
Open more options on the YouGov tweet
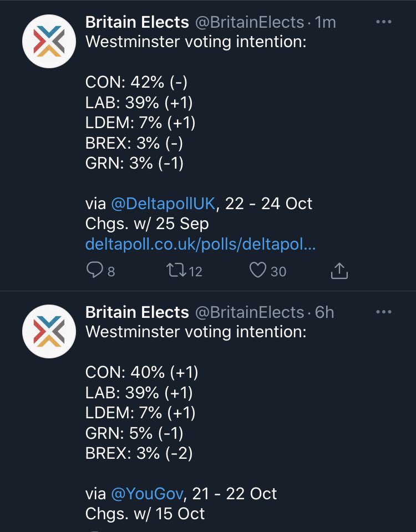coord(384,312)
